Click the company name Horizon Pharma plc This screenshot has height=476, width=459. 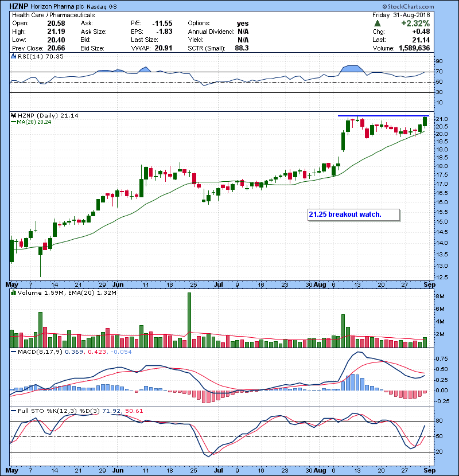tap(57, 7)
